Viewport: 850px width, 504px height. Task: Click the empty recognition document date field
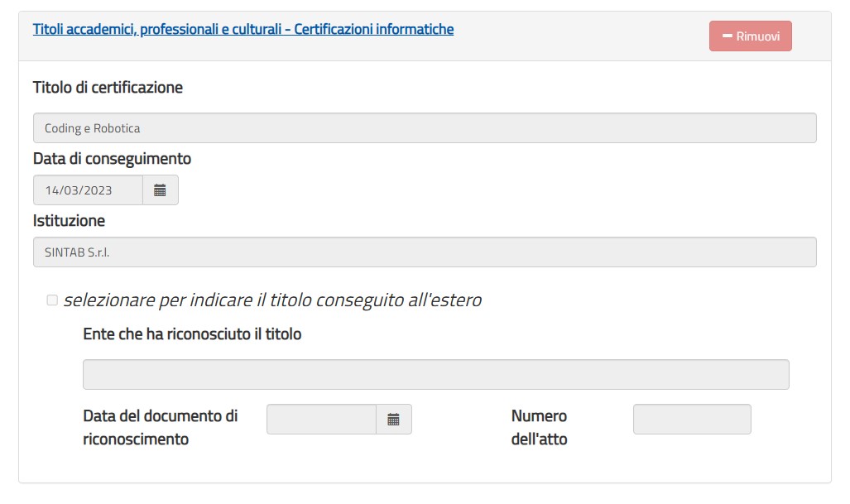pos(321,419)
